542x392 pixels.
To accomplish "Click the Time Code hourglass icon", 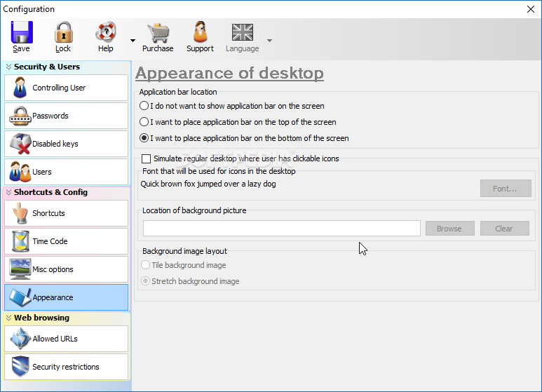I will click(x=20, y=241).
